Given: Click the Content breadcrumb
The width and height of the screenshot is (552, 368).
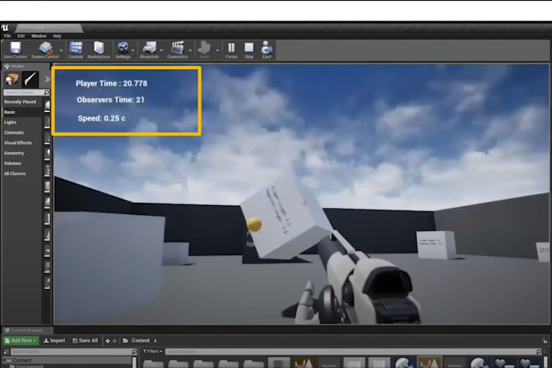Looking at the screenshot, I should (140, 341).
